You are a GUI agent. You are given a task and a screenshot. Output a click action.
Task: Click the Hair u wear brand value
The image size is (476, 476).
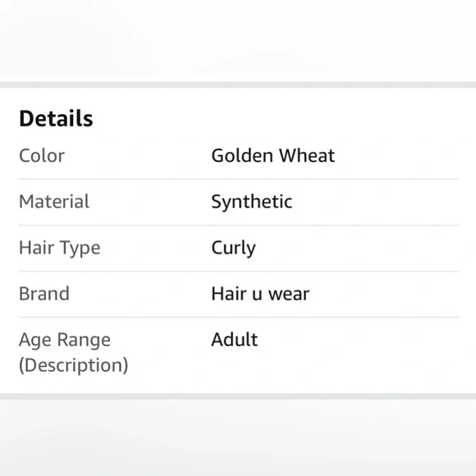[x=260, y=294]
